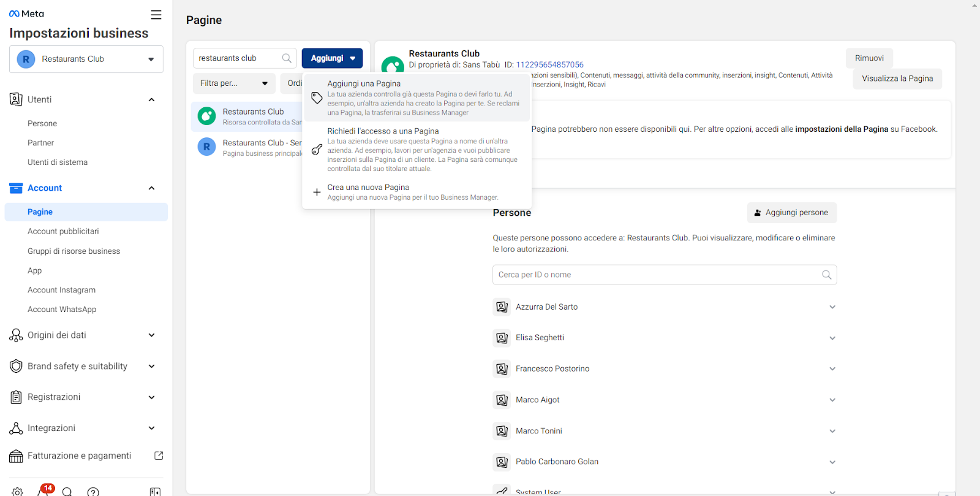This screenshot has width=980, height=496.
Task: Open Partner in sidebar
Action: point(40,143)
